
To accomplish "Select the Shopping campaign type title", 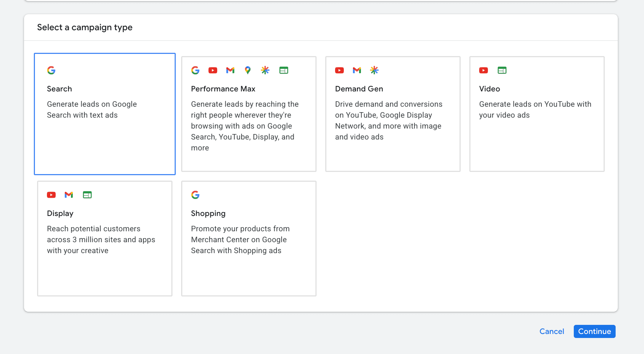I will 208,213.
